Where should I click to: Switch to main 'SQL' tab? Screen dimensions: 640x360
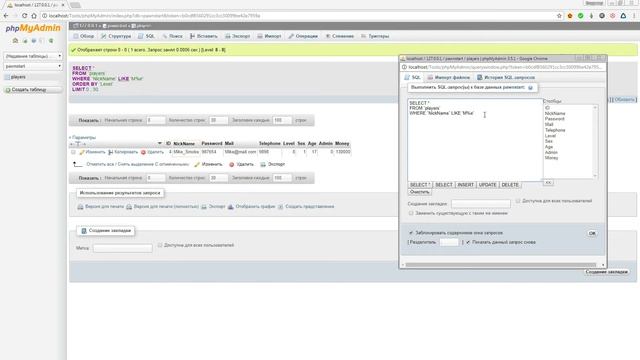coord(146,36)
